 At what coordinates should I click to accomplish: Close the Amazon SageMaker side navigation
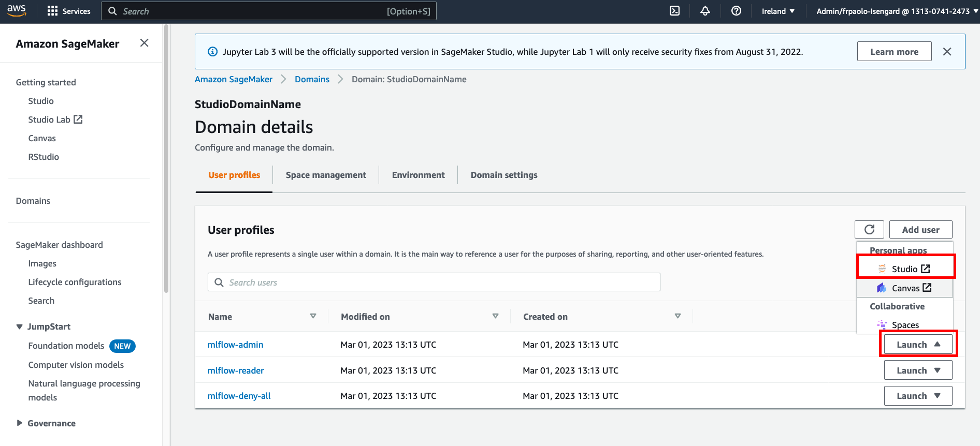coord(145,43)
